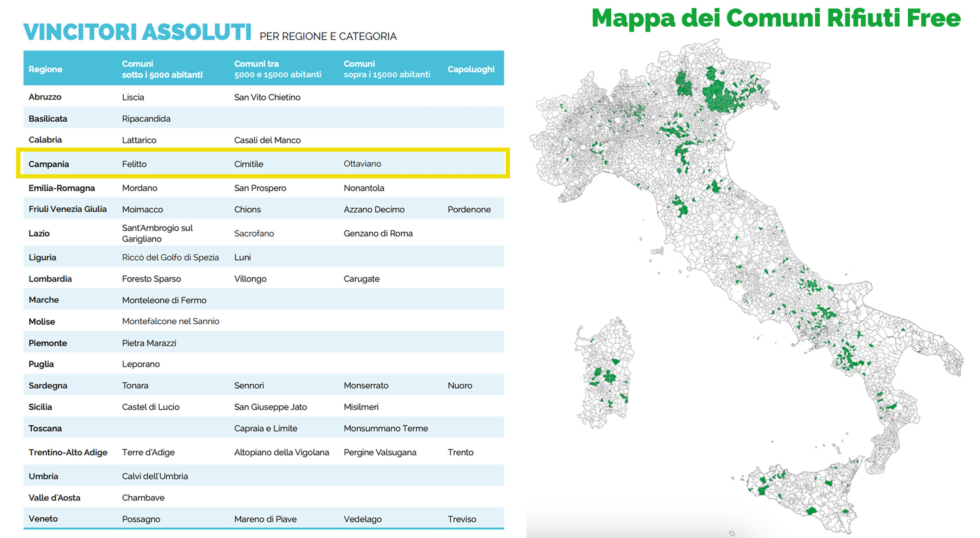The height and width of the screenshot is (538, 980).
Task: Click the 'Tonara' cell
Action: pos(135,385)
